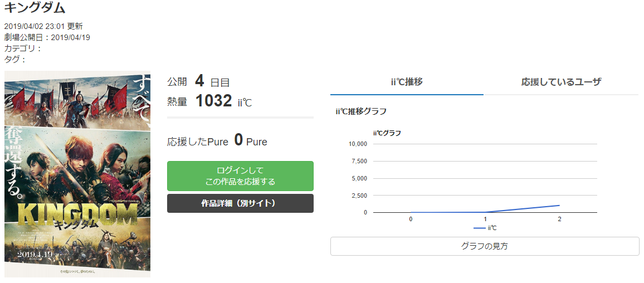644x283 pixels.
Task: Click the 5,000 y-axis label
Action: [359, 178]
